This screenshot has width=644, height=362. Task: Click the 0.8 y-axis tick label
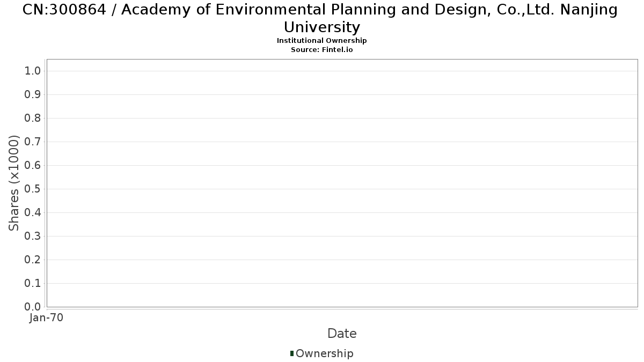point(33,118)
